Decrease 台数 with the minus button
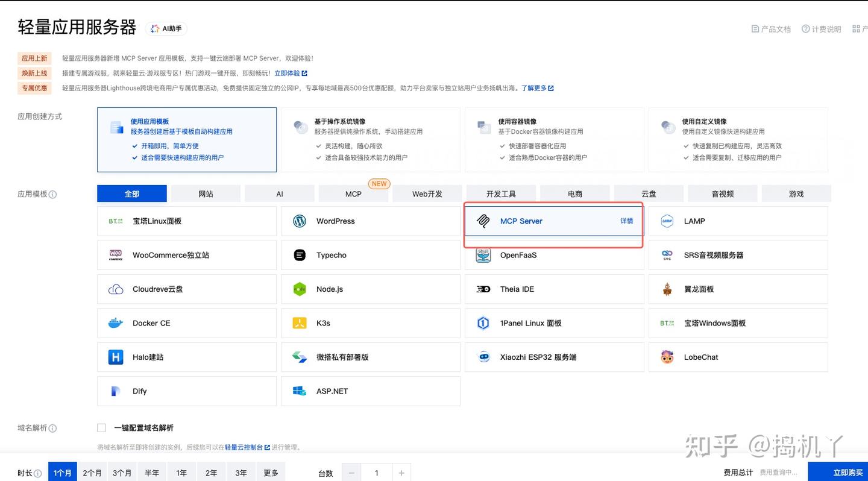This screenshot has height=481, width=868. (351, 473)
